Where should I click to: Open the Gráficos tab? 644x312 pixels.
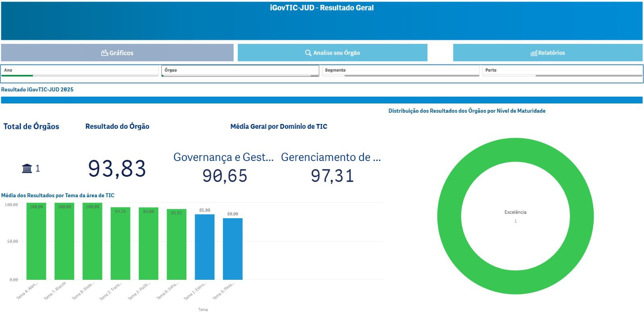[x=117, y=53]
